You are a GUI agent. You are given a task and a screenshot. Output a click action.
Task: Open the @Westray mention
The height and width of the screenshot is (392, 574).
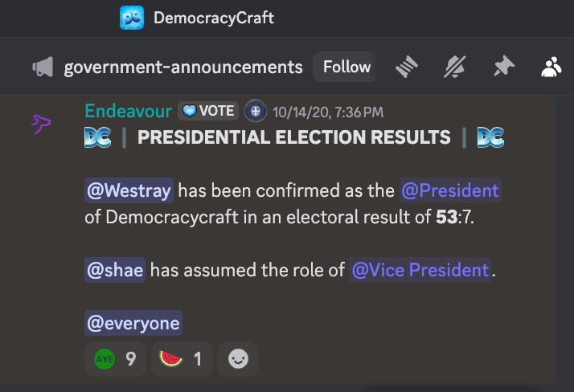coord(129,190)
